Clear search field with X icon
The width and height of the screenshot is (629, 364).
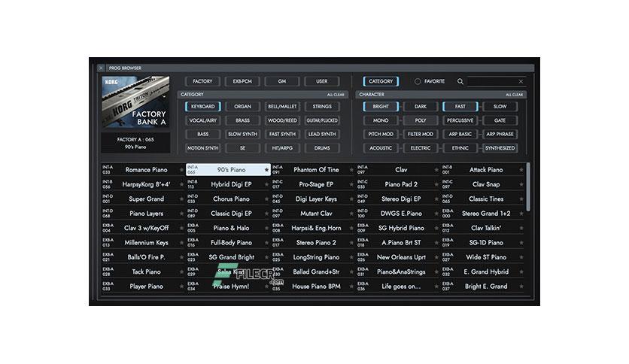[x=521, y=81]
